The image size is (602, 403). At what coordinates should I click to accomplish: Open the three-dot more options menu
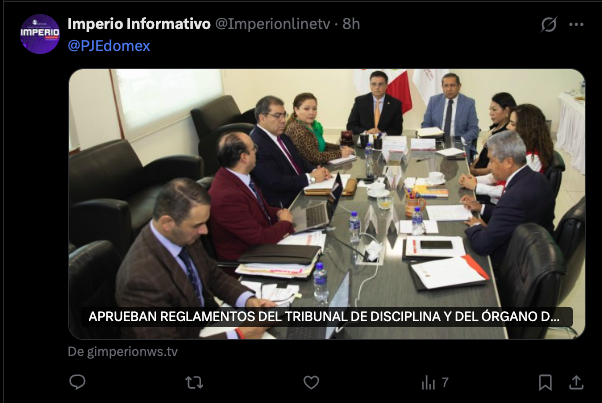tap(576, 25)
